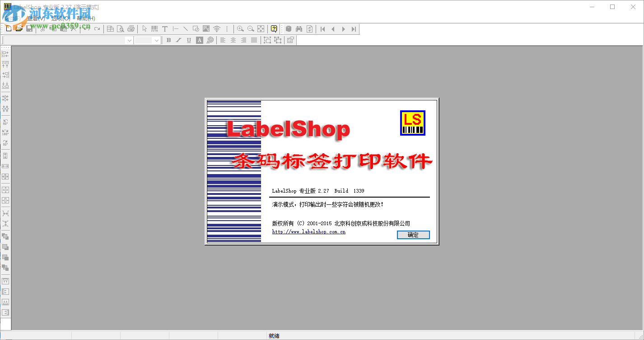Select the Text tool
644x340 pixels.
[165, 28]
